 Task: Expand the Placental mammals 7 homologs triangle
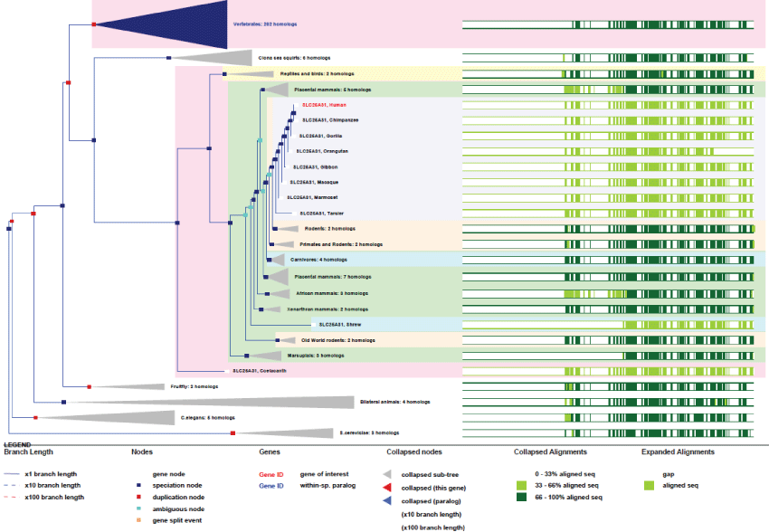click(x=279, y=276)
